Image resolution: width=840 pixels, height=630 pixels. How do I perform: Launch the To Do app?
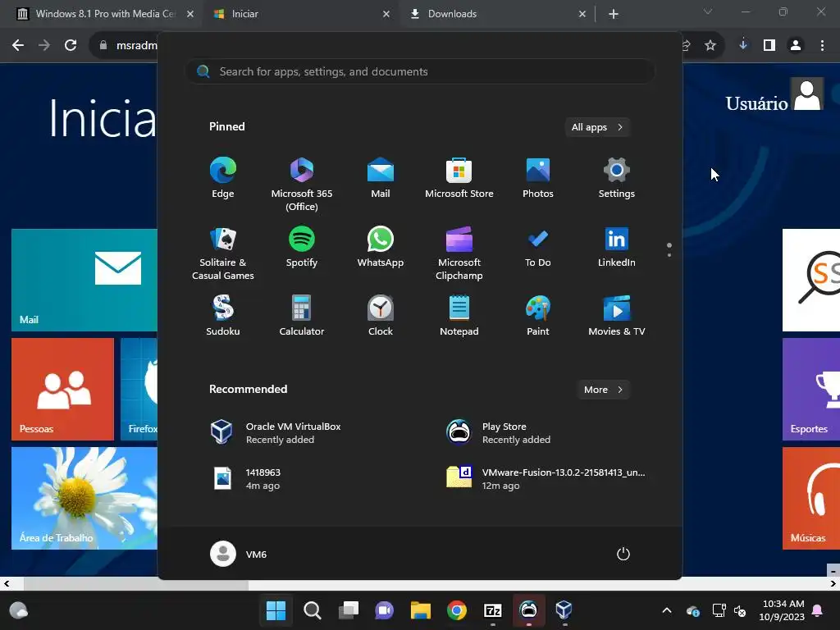click(538, 247)
